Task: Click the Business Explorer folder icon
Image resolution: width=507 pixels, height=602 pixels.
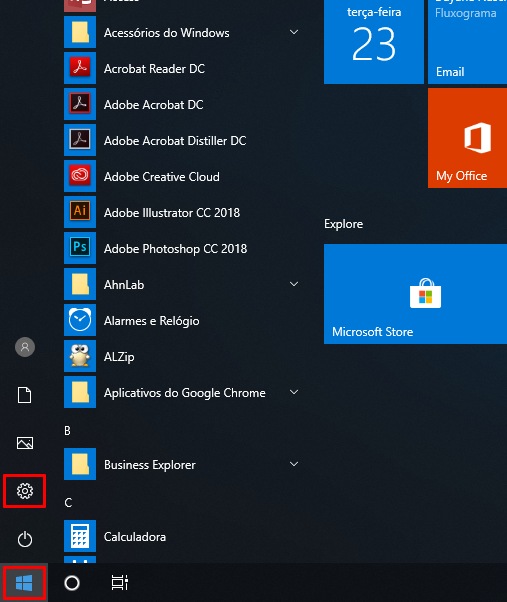Action: point(80,464)
